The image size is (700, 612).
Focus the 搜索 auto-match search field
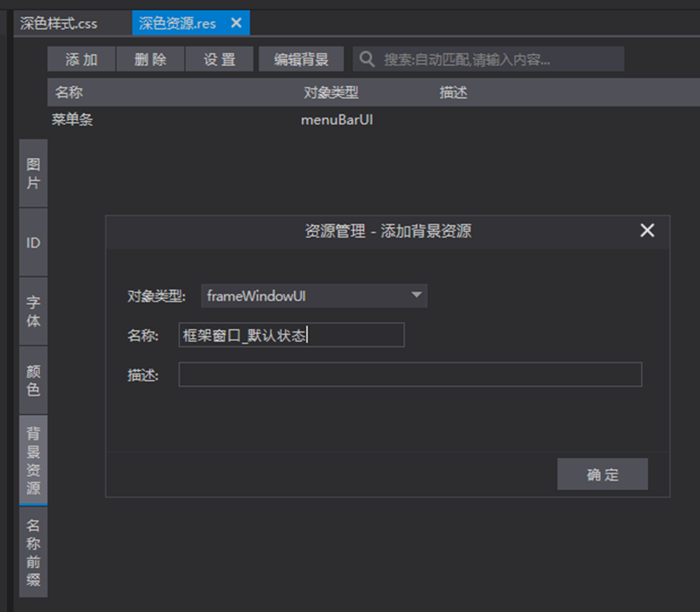click(489, 59)
